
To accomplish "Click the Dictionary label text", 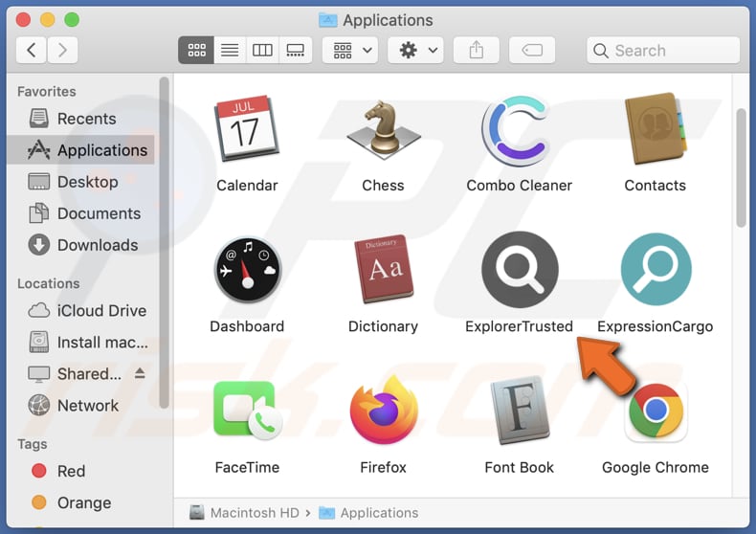I will [x=384, y=326].
